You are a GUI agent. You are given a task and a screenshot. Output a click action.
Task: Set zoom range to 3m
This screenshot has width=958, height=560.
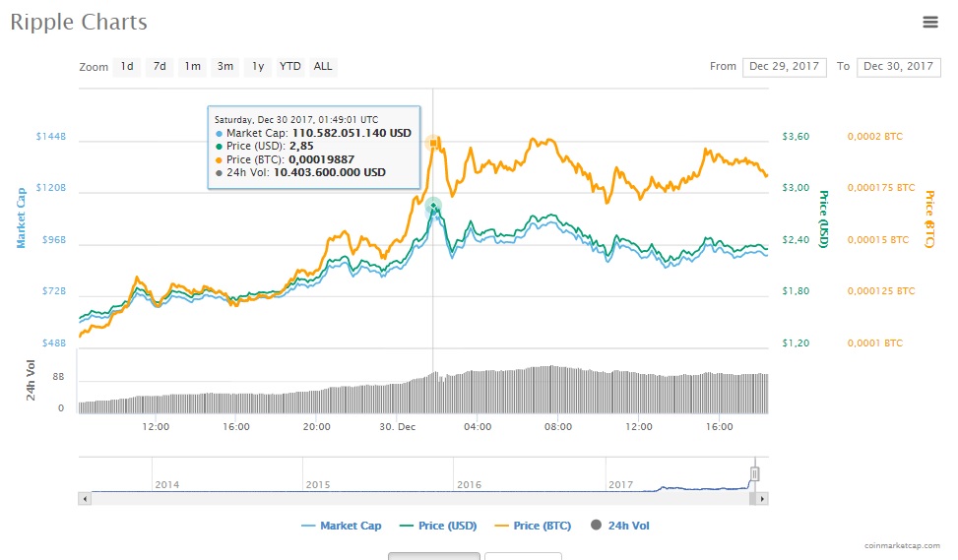(225, 67)
